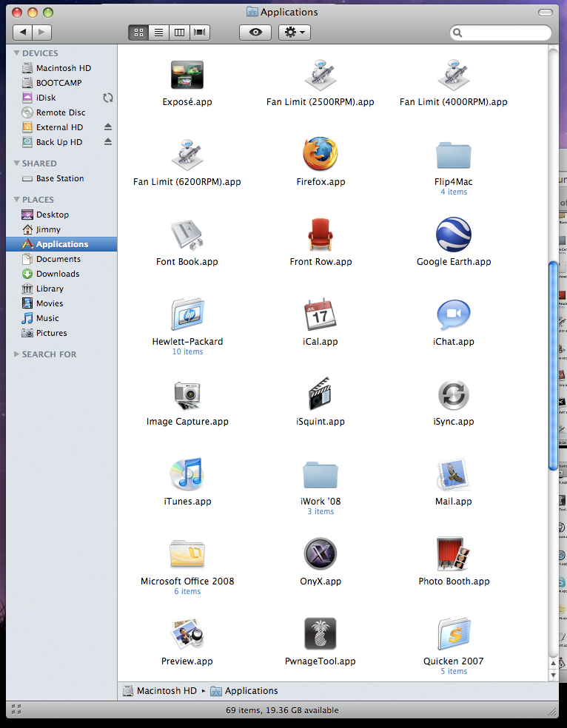Image resolution: width=567 pixels, height=728 pixels.
Task: Select Fan Limit (6200RPM).app icon
Action: 187,154
